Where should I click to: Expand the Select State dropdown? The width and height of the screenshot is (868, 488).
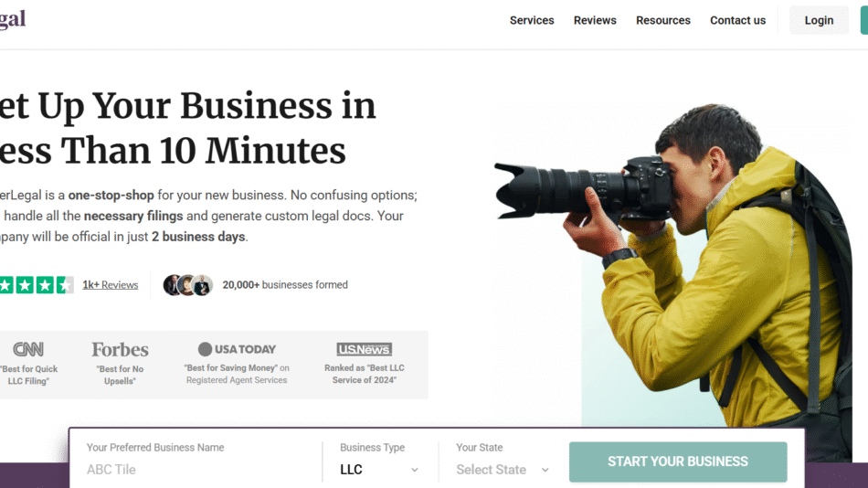point(503,470)
